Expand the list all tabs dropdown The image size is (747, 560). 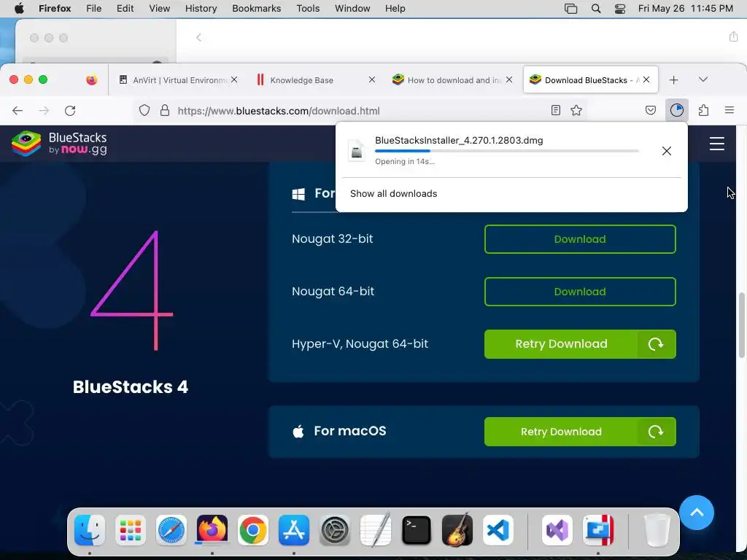click(x=703, y=79)
